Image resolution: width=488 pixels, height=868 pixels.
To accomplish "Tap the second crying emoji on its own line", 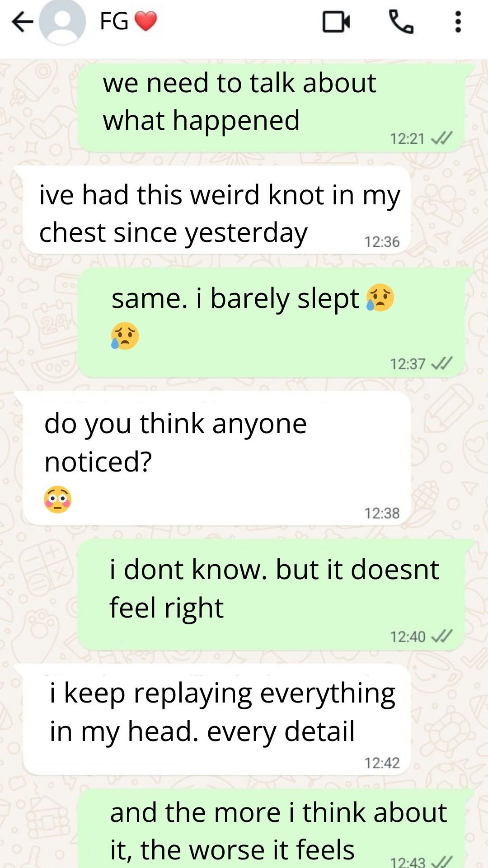I will click(x=125, y=335).
